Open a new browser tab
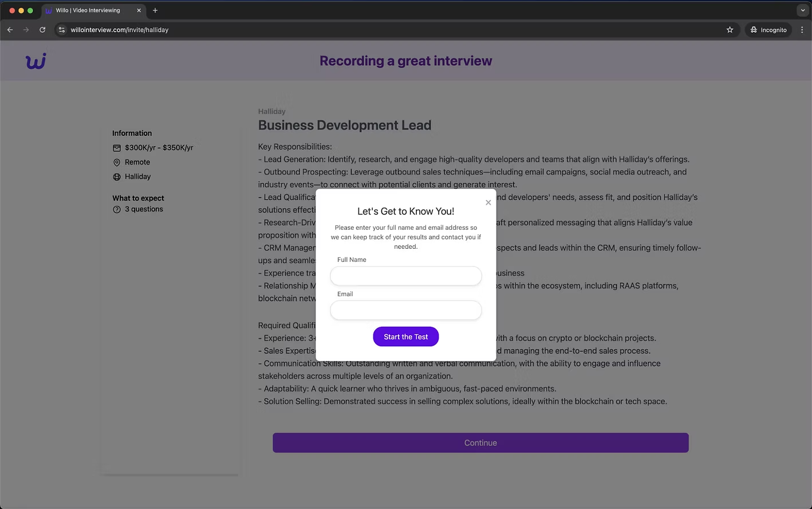Image resolution: width=812 pixels, height=509 pixels. [x=155, y=10]
